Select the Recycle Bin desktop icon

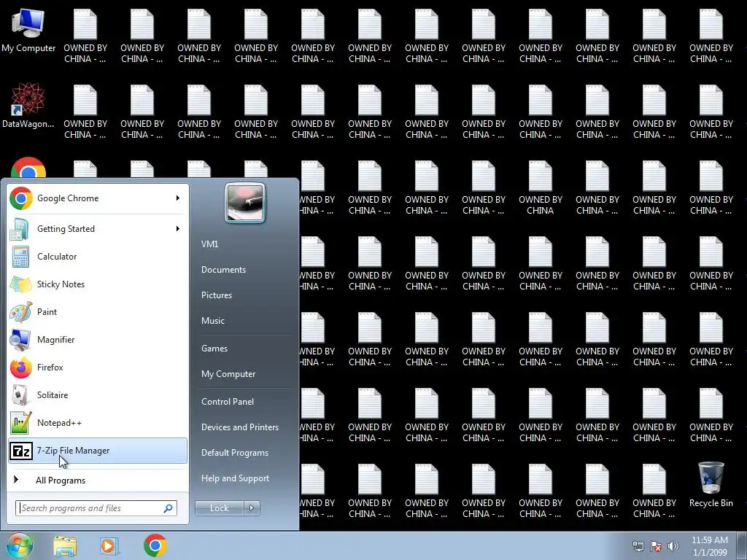[x=711, y=485]
